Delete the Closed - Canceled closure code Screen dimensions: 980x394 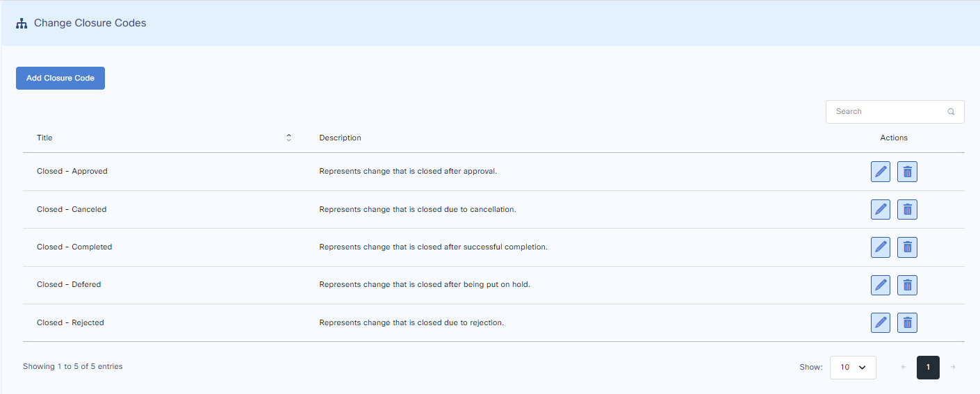click(907, 209)
